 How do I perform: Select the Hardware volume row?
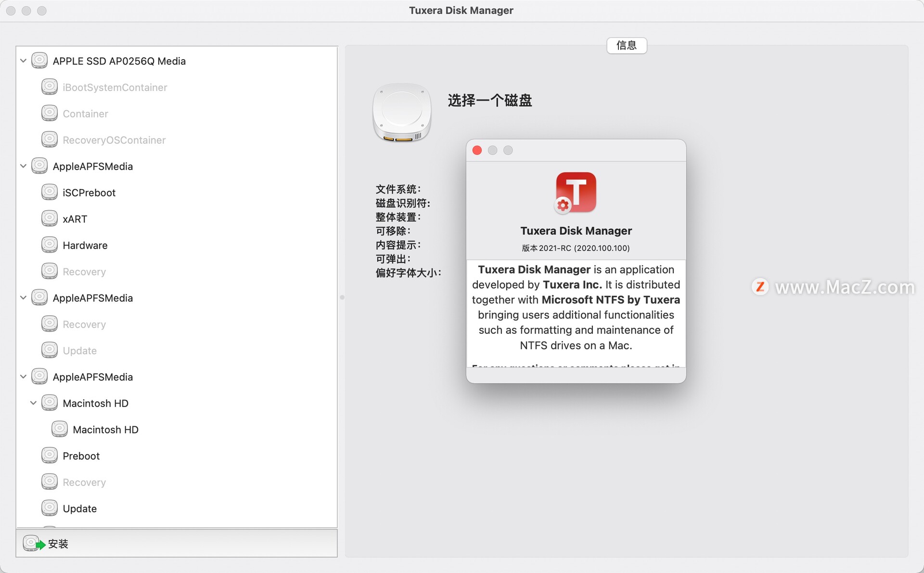(177, 245)
